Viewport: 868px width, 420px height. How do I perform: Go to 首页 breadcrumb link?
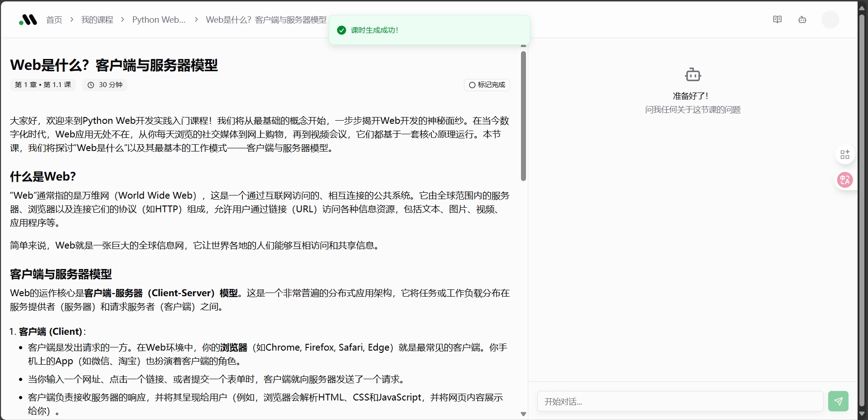54,20
